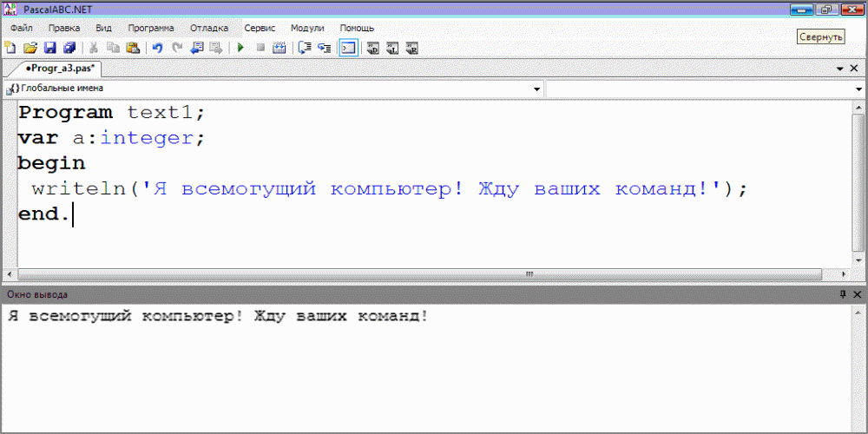The height and width of the screenshot is (434, 868).
Task: Toggle the output window toolbar button
Action: coord(347,48)
